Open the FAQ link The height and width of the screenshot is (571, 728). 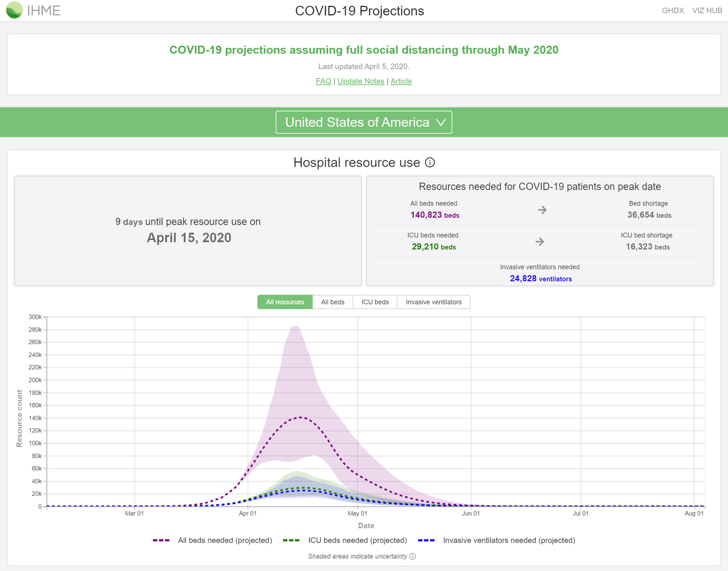click(x=323, y=81)
